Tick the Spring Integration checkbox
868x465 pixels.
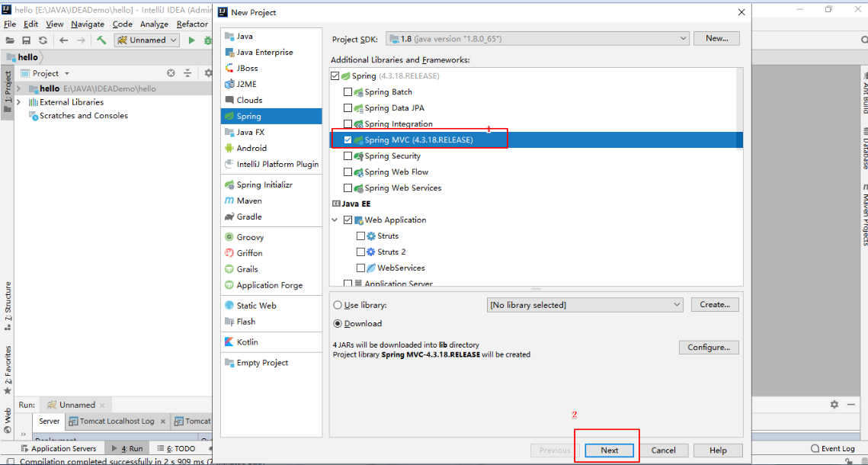348,124
